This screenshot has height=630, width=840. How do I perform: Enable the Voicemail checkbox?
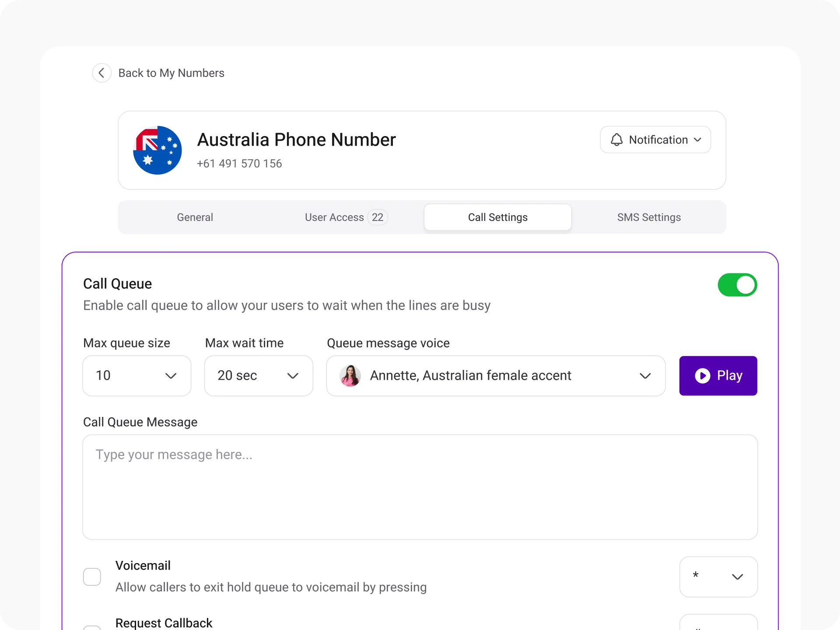(x=92, y=577)
